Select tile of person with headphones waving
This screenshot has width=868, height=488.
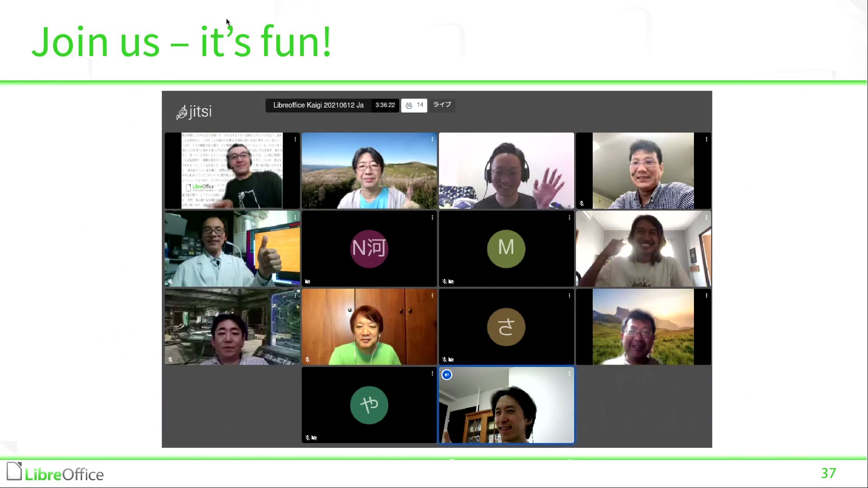[x=506, y=170]
